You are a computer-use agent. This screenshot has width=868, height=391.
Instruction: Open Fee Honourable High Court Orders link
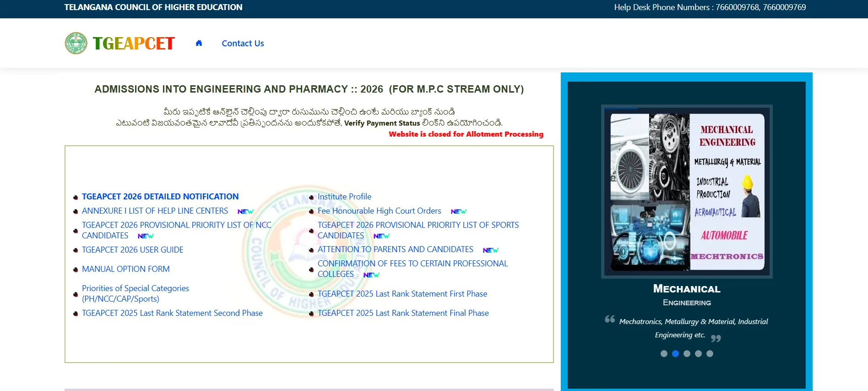click(380, 211)
